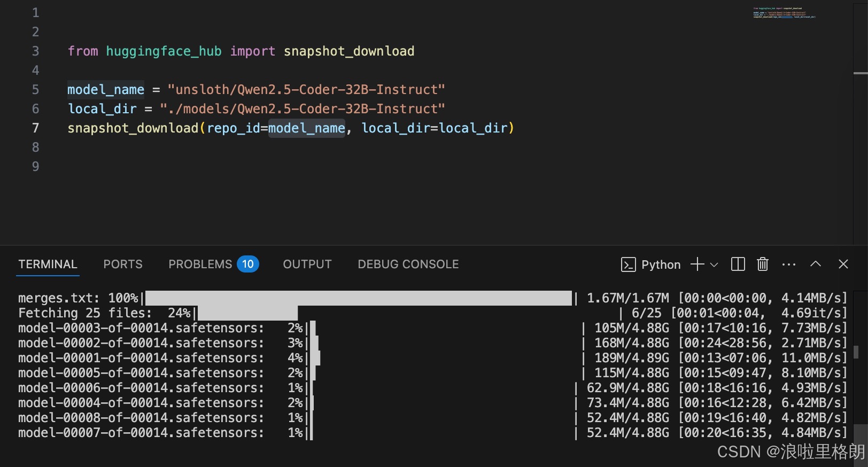This screenshot has height=467, width=868.
Task: Click the 6/25 file count text
Action: (646, 313)
